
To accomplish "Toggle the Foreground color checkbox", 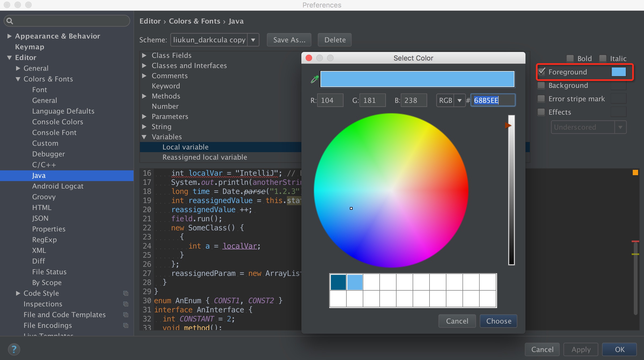I will [541, 72].
